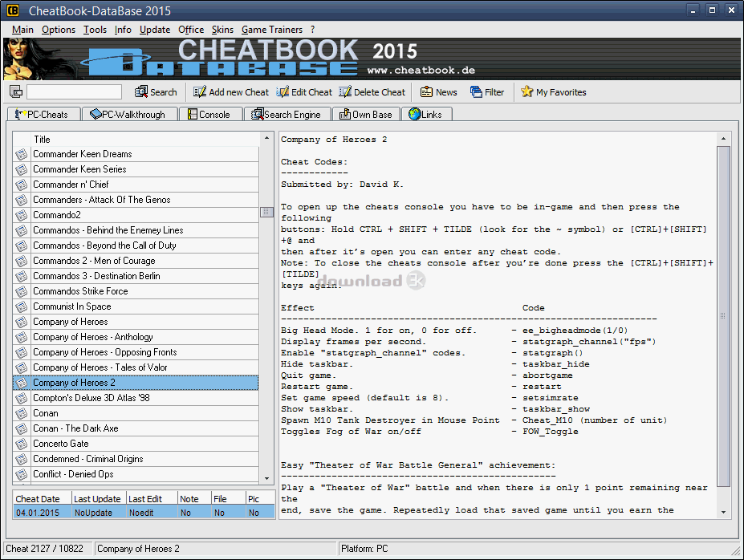Click the My Favorites star icon
The width and height of the screenshot is (744, 560).
click(x=526, y=91)
